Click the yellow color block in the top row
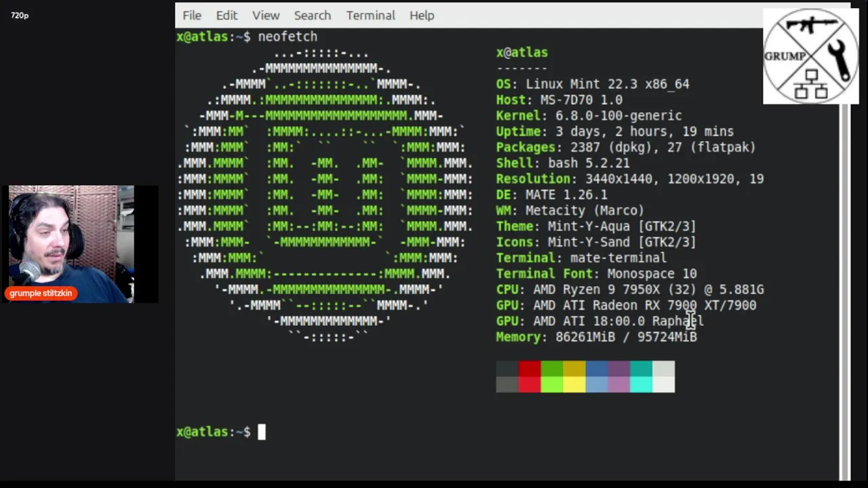 point(574,369)
